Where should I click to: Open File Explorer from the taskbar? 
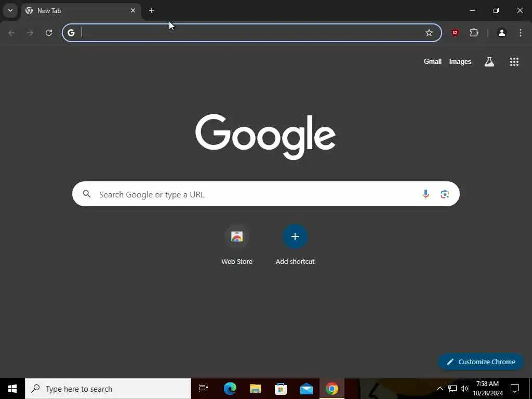tap(256, 389)
